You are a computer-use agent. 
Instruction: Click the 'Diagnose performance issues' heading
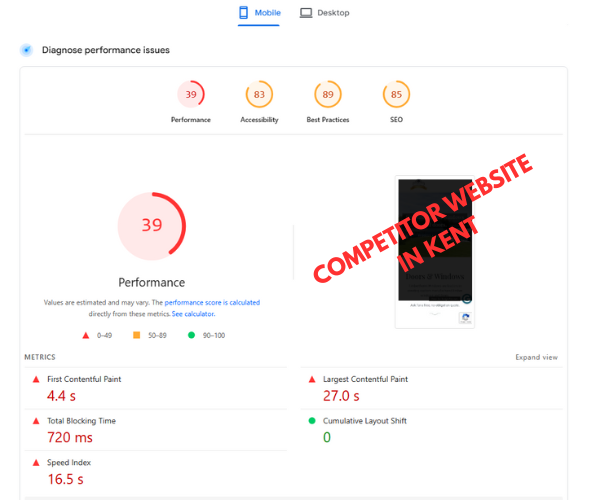pyautogui.click(x=106, y=50)
